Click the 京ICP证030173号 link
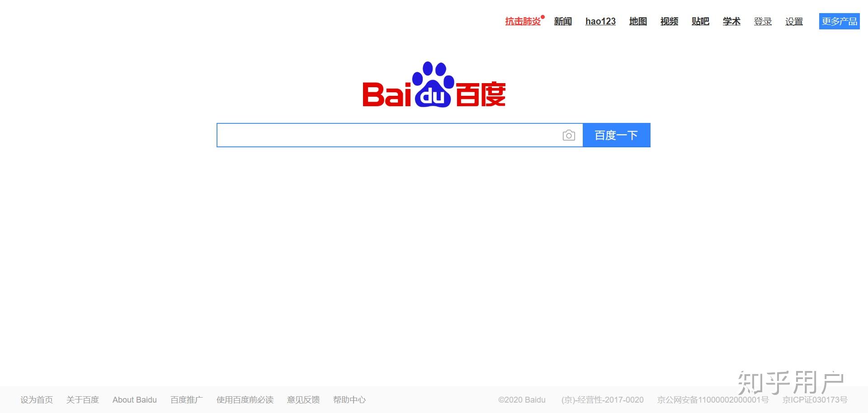This screenshot has width=868, height=413. [x=815, y=400]
